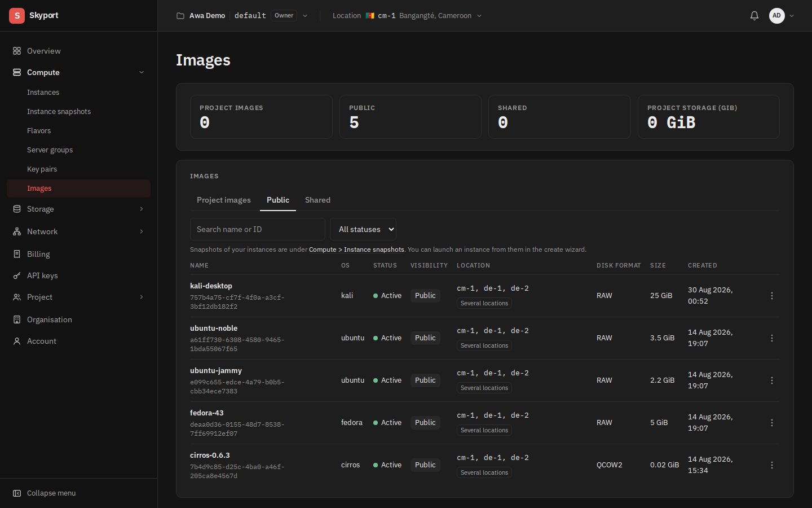Click the ubuntu-noble image name

tap(214, 329)
